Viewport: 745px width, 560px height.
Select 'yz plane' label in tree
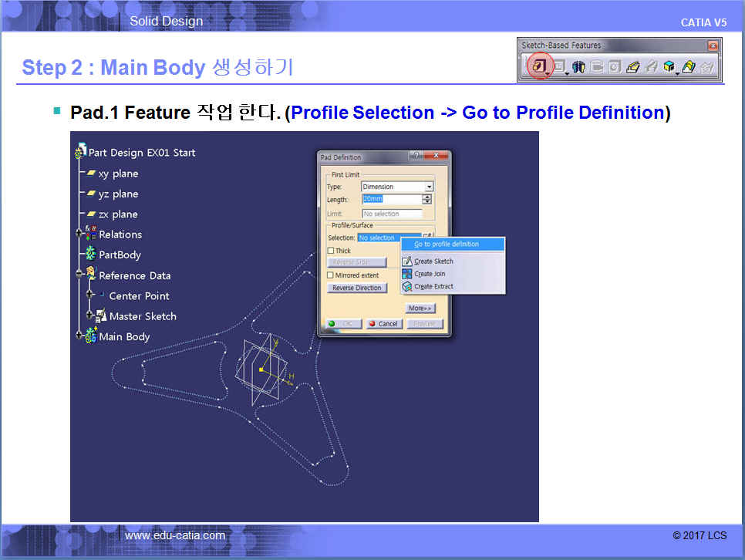pyautogui.click(x=118, y=194)
